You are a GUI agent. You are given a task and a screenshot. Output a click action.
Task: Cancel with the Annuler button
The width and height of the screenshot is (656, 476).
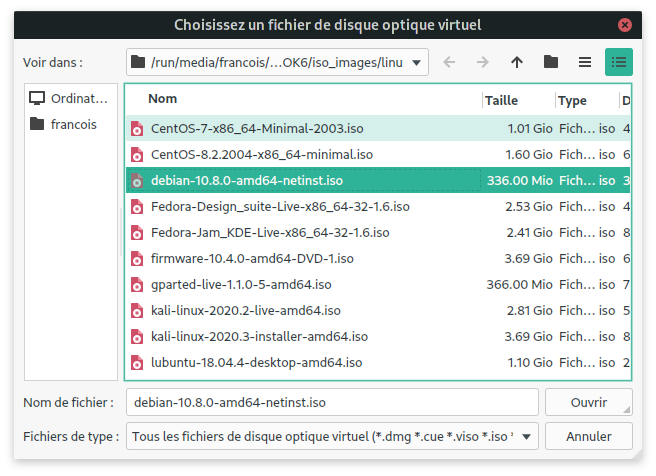pyautogui.click(x=589, y=437)
